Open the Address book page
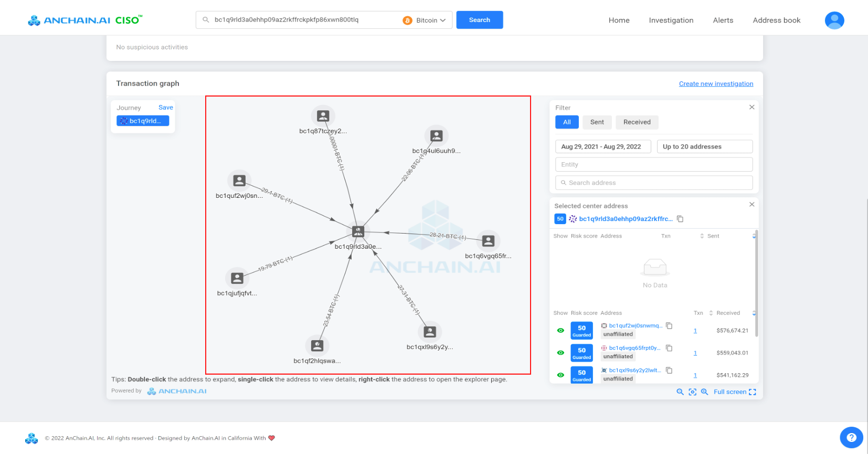Screen dimensions: 868x454 pyautogui.click(x=777, y=20)
